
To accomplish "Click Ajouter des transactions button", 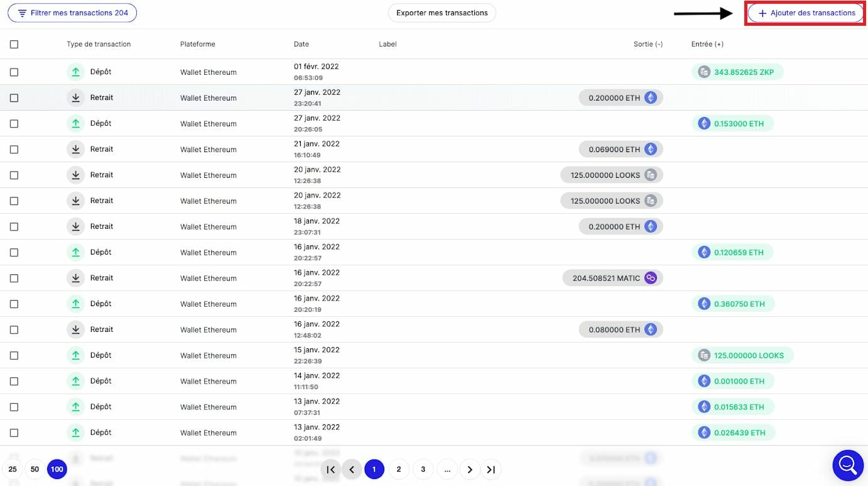I will pos(806,13).
